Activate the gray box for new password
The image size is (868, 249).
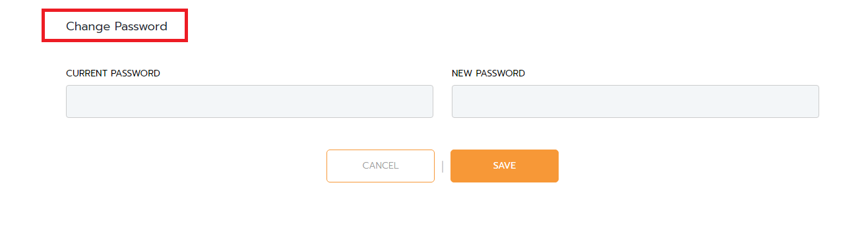pos(635,101)
